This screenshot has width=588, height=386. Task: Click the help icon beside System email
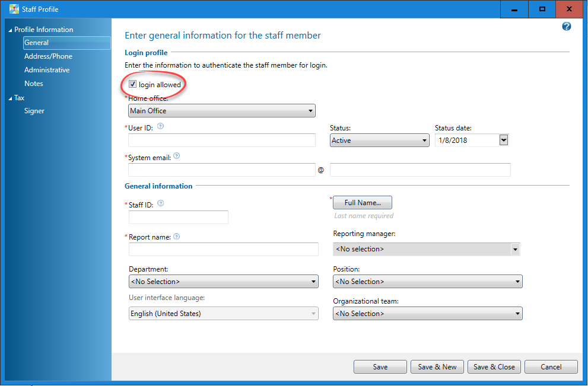coord(177,157)
